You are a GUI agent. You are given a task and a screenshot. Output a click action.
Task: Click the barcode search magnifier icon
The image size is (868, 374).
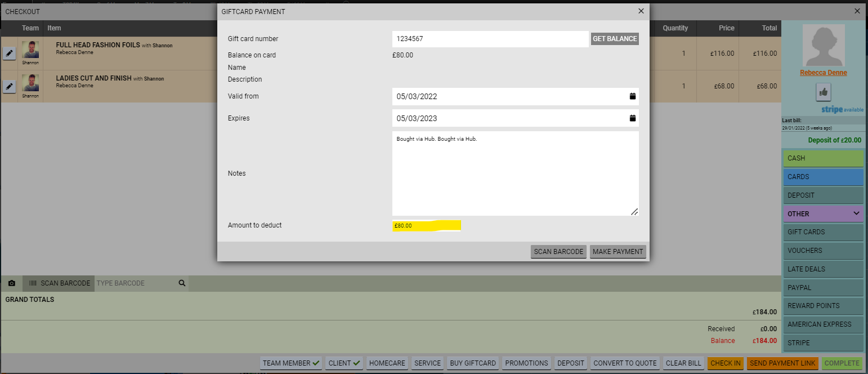[182, 283]
